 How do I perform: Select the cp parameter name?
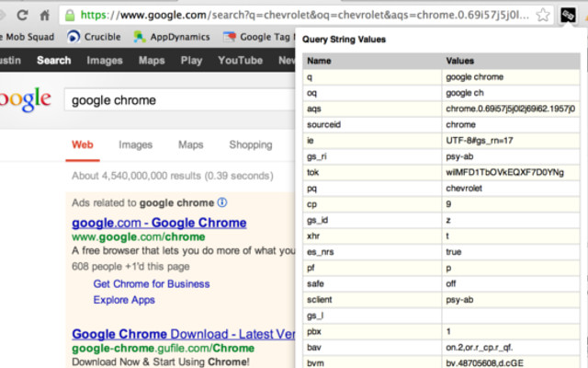click(311, 204)
